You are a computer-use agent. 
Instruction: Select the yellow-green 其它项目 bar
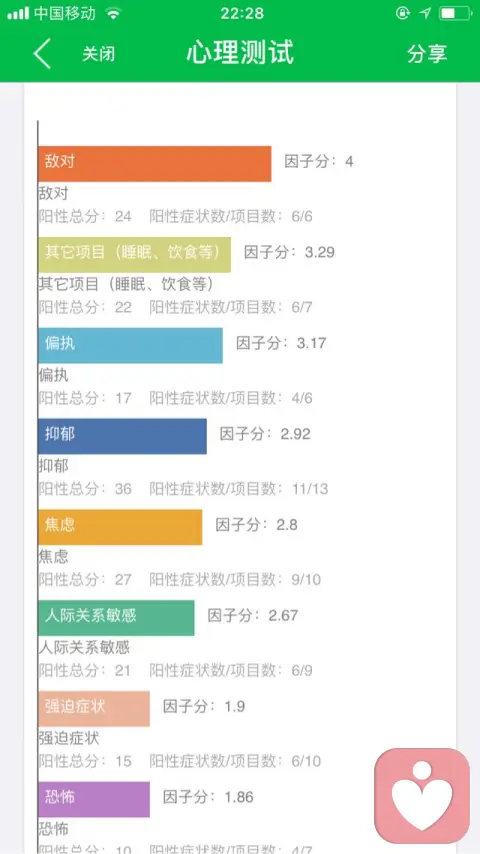pyautogui.click(x=135, y=254)
